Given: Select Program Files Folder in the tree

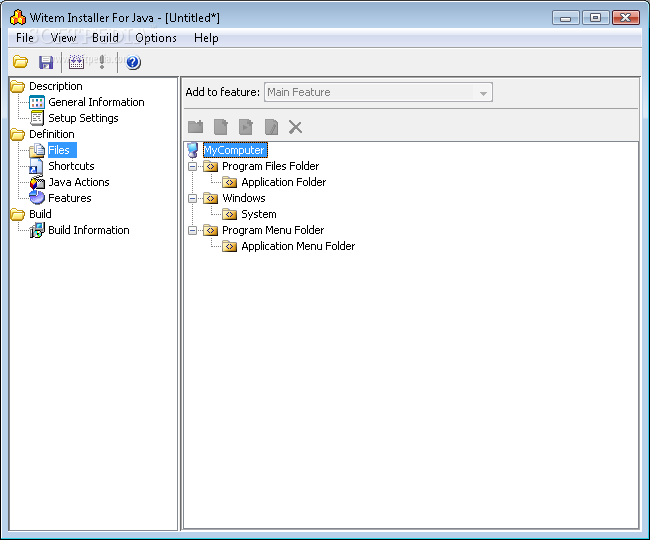Looking at the screenshot, I should point(270,166).
